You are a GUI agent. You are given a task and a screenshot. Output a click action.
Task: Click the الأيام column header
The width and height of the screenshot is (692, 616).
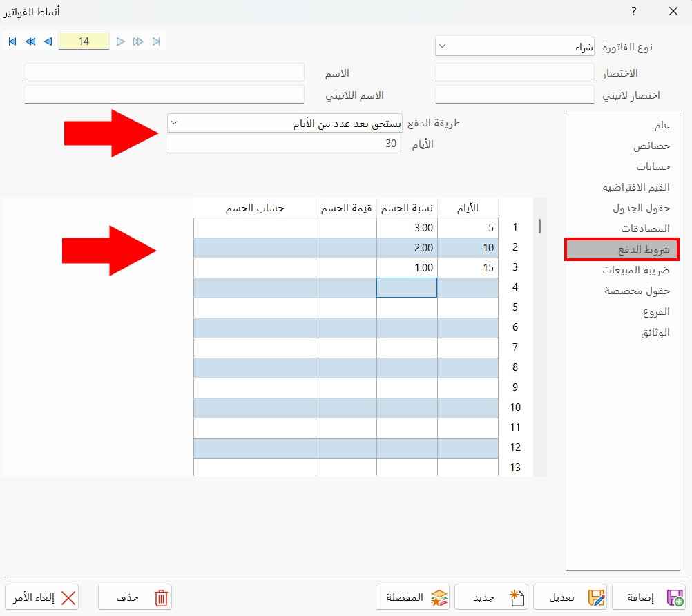pos(468,208)
